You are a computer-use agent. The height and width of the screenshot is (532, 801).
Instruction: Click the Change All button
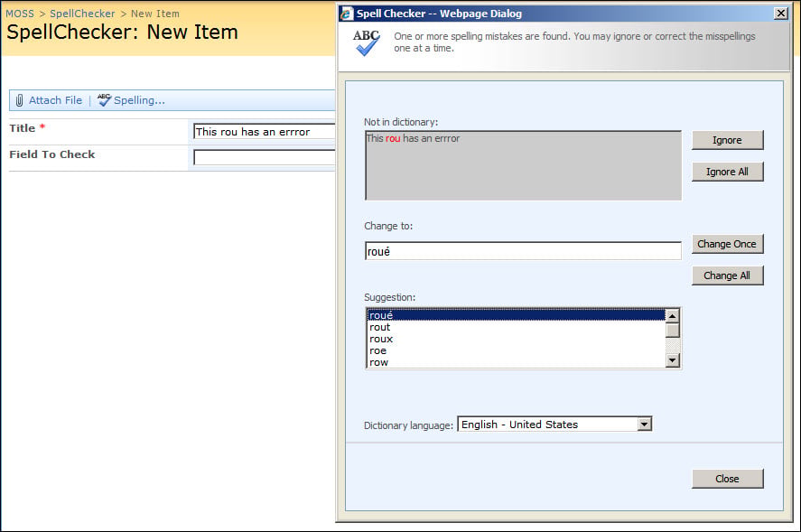click(728, 275)
